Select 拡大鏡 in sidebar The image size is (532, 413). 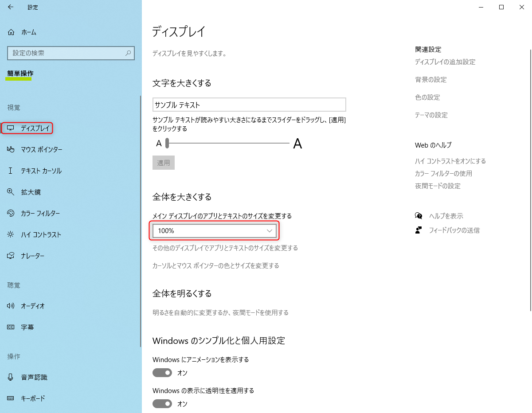coord(31,192)
